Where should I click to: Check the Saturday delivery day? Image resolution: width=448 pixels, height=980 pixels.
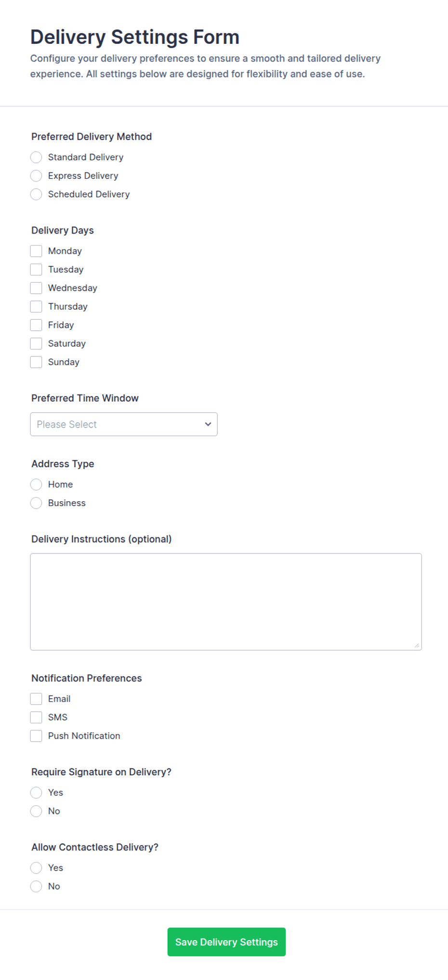(36, 343)
